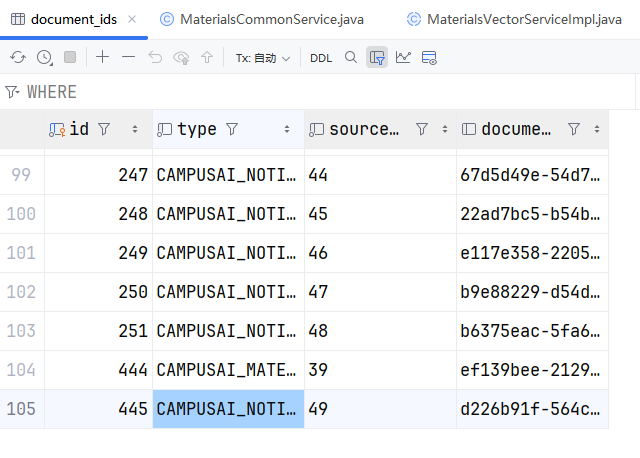Select CAMPUSAI_MATE… type cell
Image resolution: width=640 pixels, height=458 pixels.
tap(228, 370)
